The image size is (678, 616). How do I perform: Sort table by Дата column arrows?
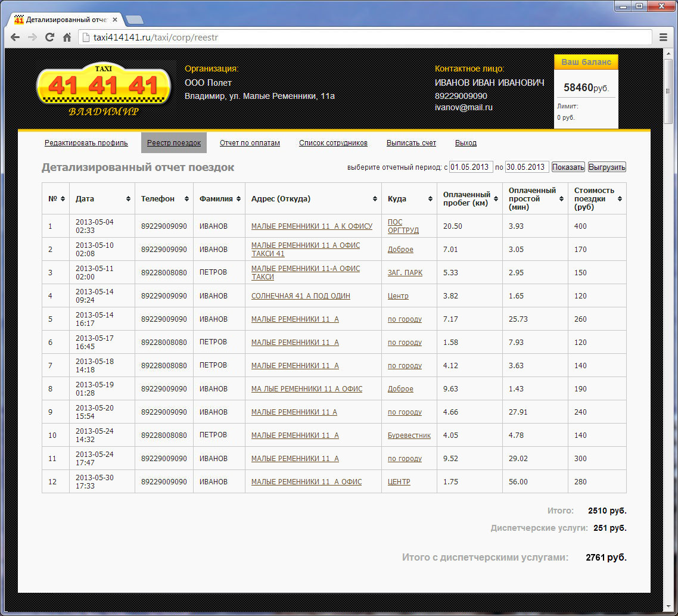128,199
